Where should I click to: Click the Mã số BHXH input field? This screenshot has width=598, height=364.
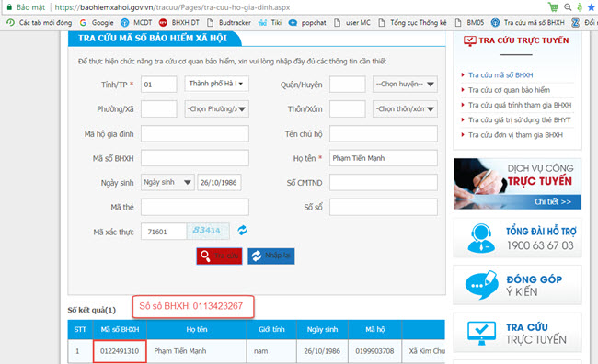(195, 158)
